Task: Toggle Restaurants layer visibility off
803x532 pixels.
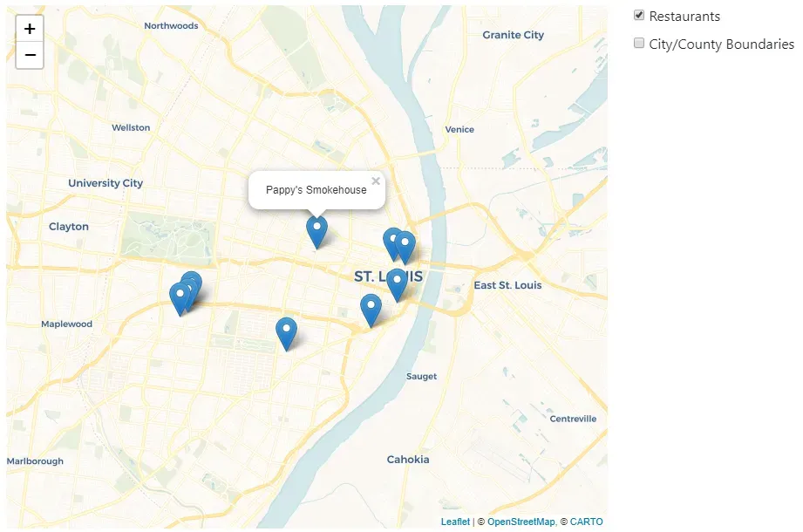Action: [638, 15]
